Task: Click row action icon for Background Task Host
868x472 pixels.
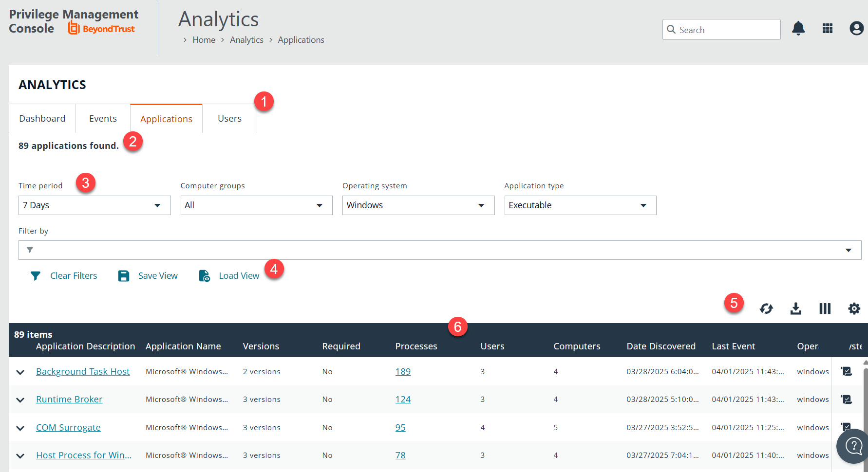Action: coord(847,371)
